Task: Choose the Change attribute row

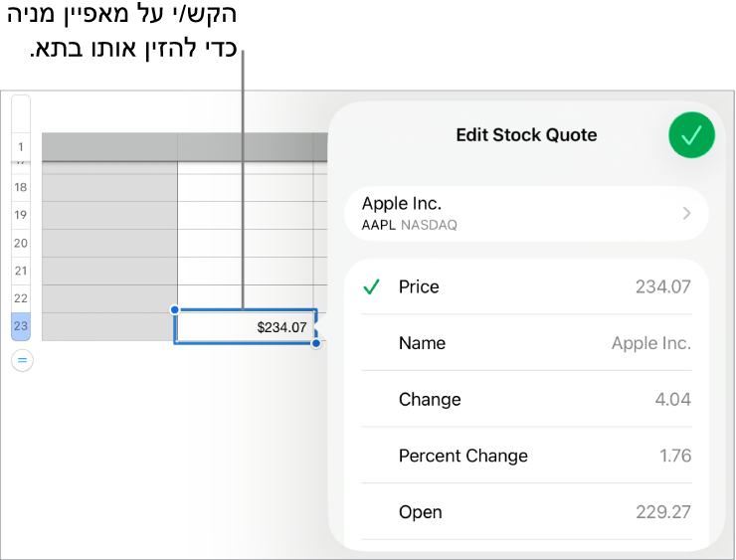Action: tap(525, 400)
